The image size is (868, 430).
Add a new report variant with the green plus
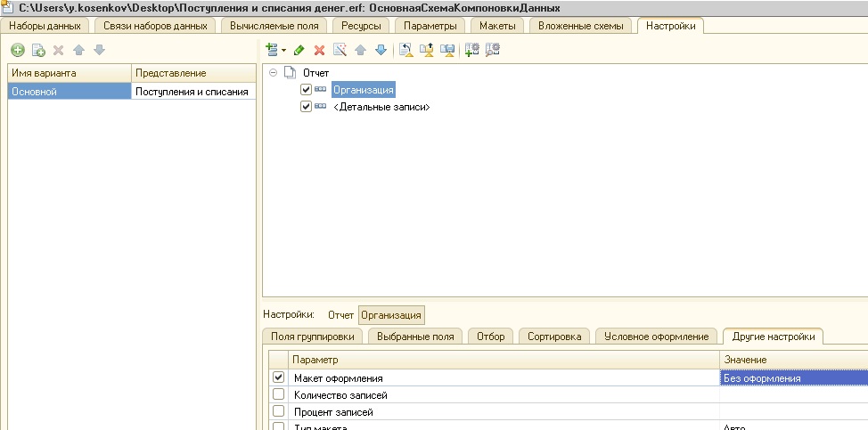pyautogui.click(x=18, y=50)
